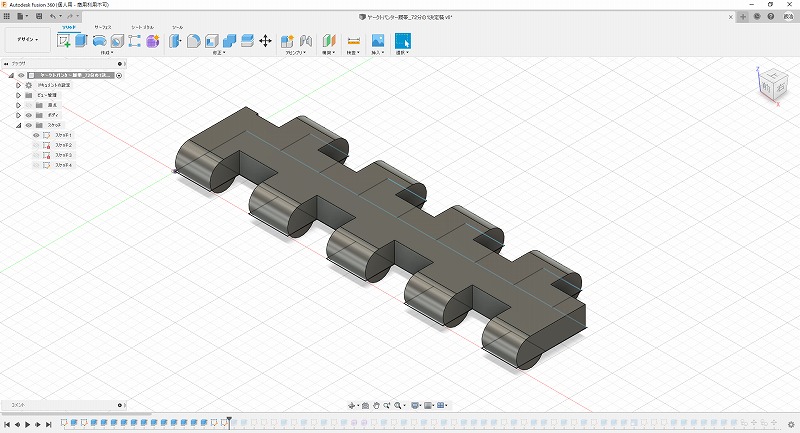
Task: Toggle visibility of the スケッチ folder
Action: point(28,125)
